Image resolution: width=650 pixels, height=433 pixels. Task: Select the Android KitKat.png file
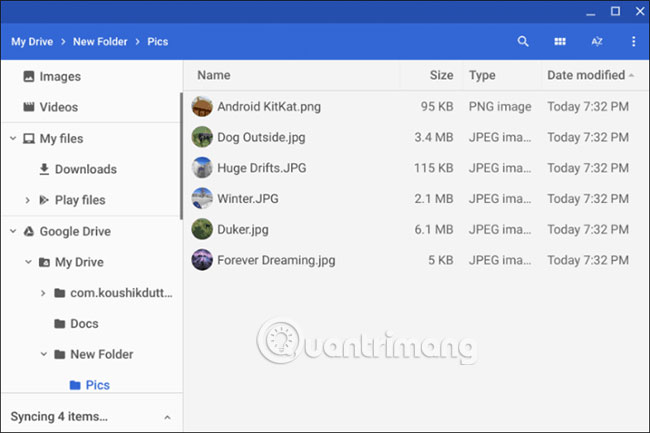coord(268,106)
